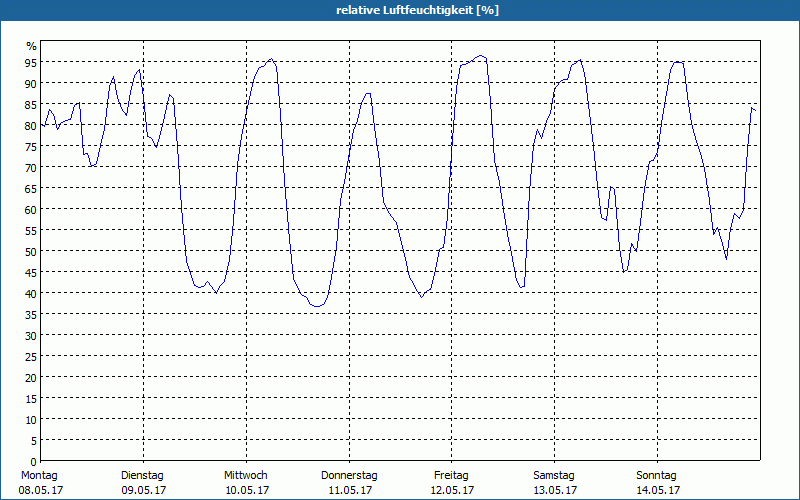Screen dimensions: 800x500
Task: Click the date label '12.05.17'
Action: [452, 490]
